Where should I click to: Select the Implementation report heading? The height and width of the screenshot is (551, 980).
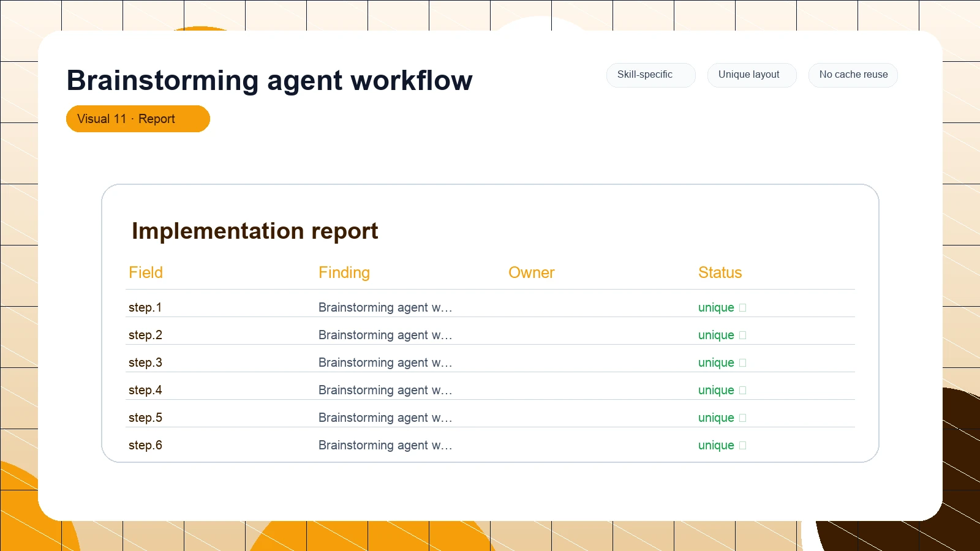pos(255,231)
